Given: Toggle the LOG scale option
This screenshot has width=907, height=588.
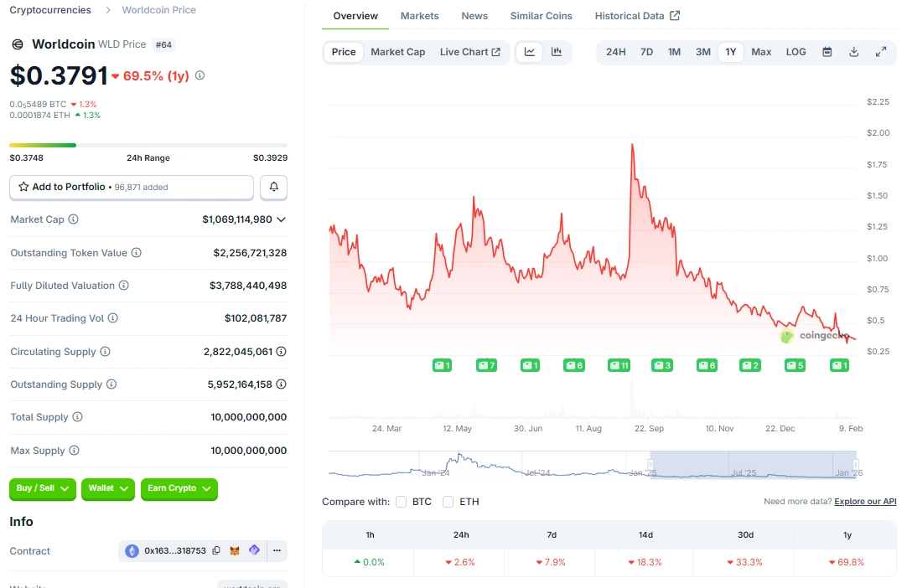Looking at the screenshot, I should pyautogui.click(x=796, y=52).
